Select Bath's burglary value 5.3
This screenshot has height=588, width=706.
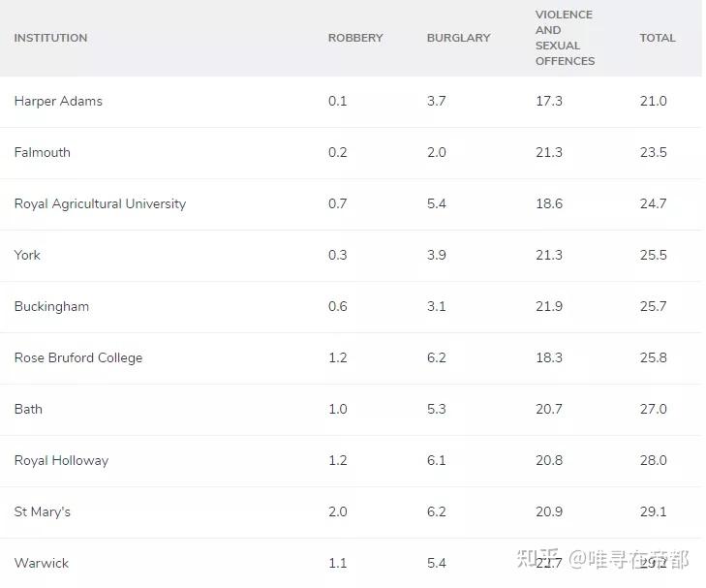436,409
